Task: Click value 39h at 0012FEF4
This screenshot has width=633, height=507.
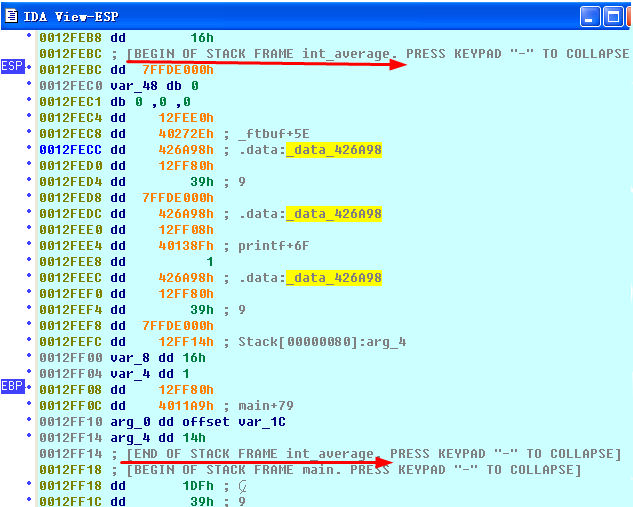Action: click(202, 310)
